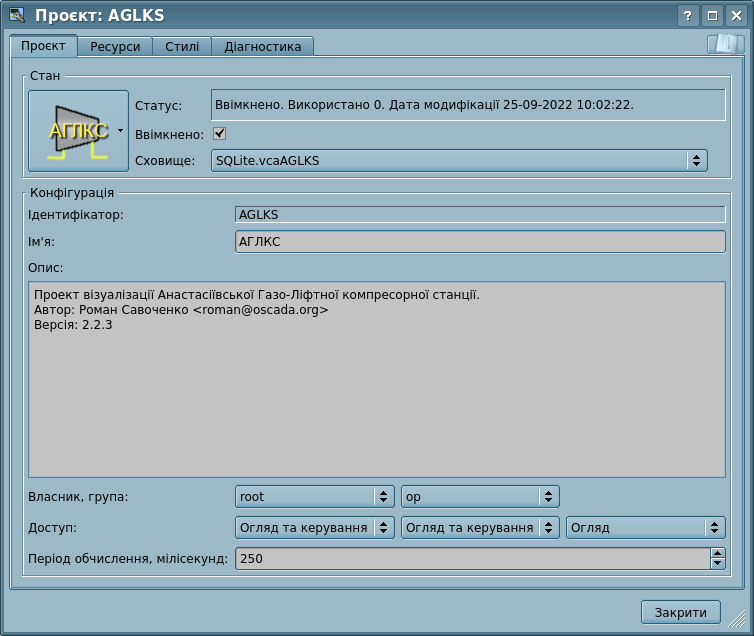This screenshot has height=636, width=754.
Task: Click the window menu icon in title bar
Action: point(16,15)
